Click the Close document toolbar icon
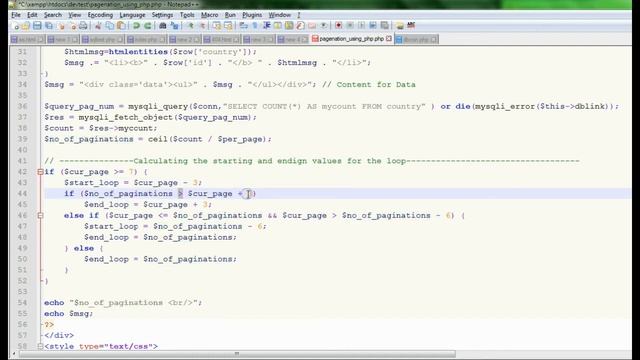This screenshot has width=640, height=360. click(x=61, y=26)
